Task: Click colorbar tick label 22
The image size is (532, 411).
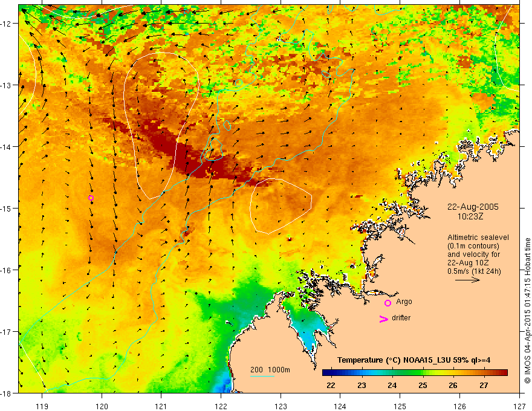Action: (x=331, y=385)
